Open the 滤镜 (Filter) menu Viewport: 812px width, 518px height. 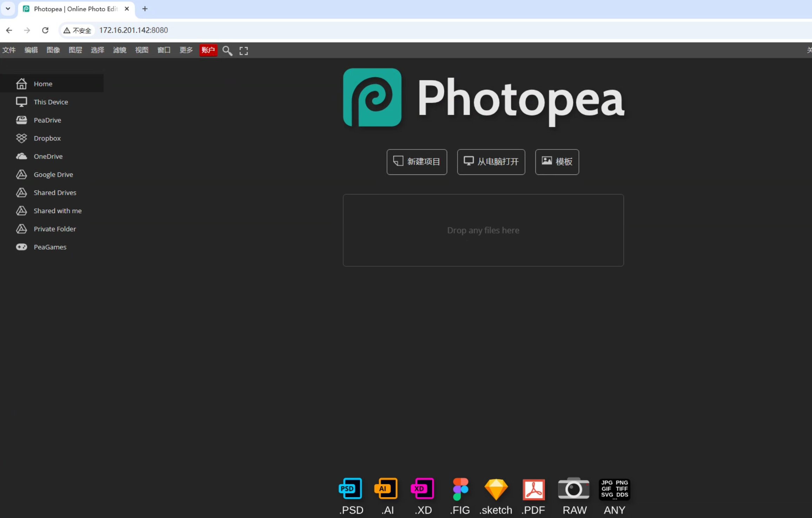coord(119,50)
